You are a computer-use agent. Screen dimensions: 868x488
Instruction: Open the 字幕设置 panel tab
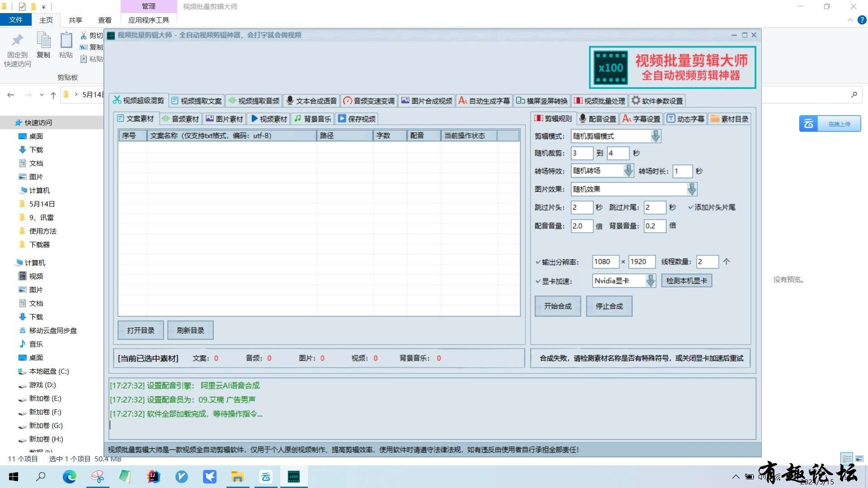tap(642, 119)
